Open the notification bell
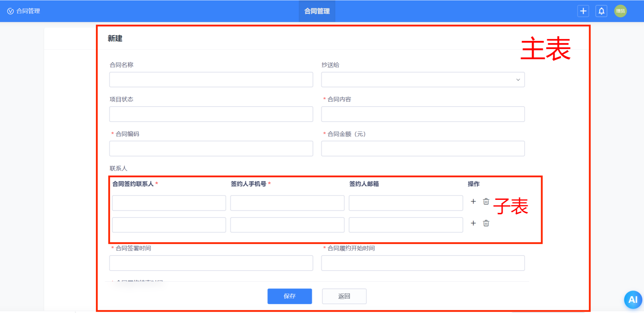The height and width of the screenshot is (313, 644). pyautogui.click(x=601, y=11)
